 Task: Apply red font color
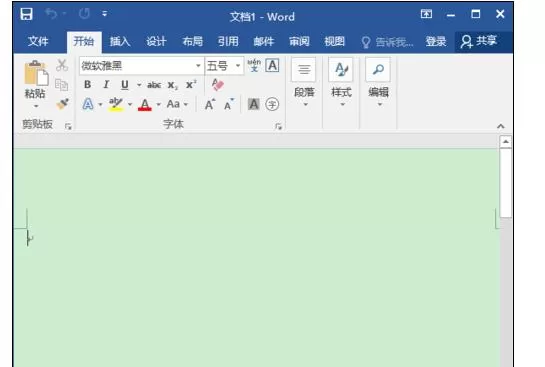click(x=145, y=104)
